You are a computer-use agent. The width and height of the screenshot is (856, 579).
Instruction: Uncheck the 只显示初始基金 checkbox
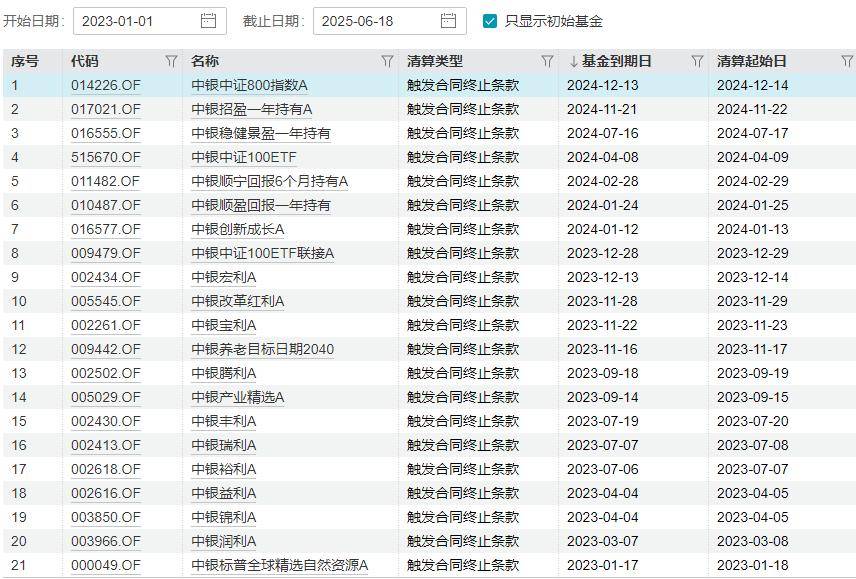tap(488, 20)
